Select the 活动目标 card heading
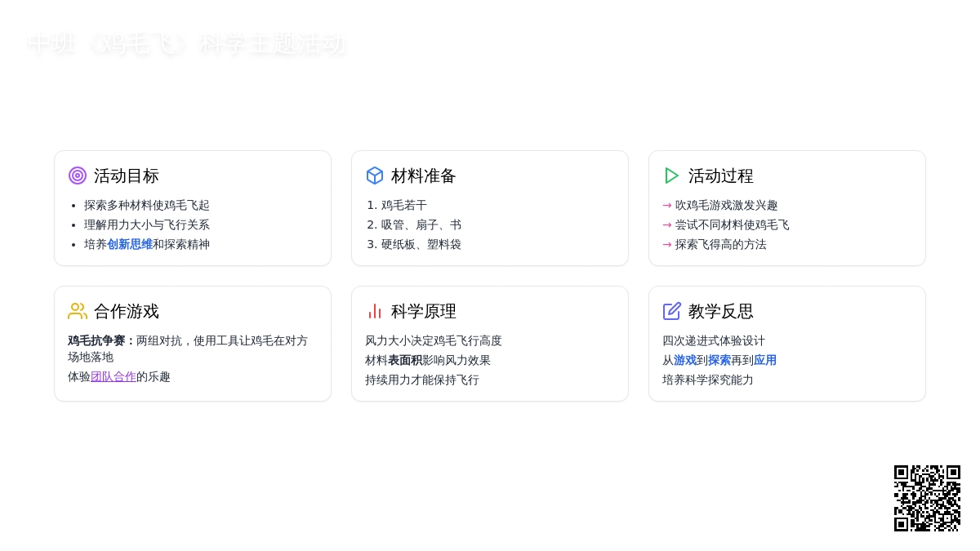 127,176
